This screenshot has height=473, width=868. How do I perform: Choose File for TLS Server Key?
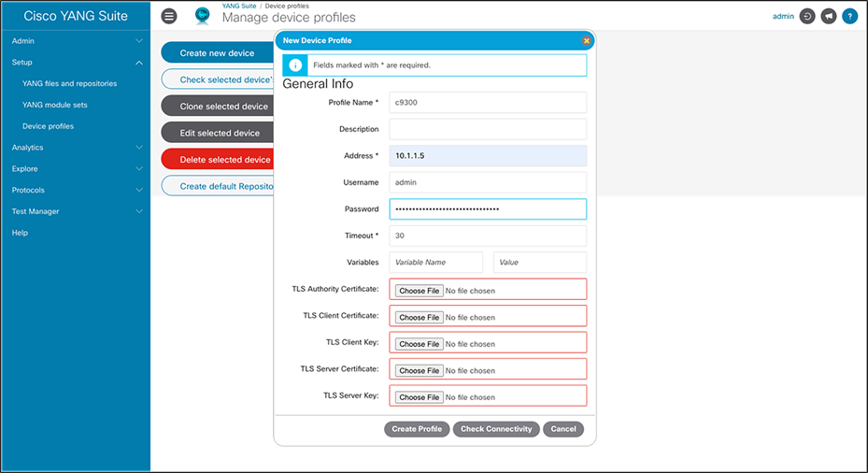tap(420, 397)
